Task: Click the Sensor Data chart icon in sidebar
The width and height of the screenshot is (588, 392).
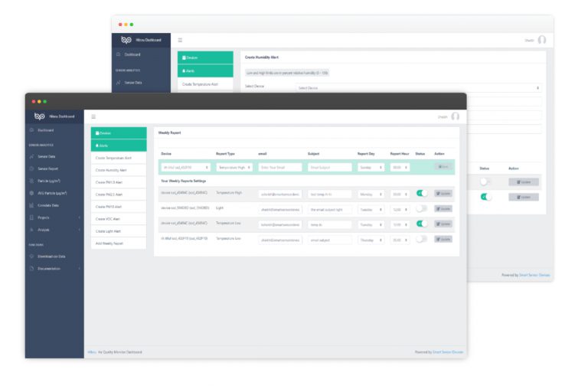Action: click(31, 156)
